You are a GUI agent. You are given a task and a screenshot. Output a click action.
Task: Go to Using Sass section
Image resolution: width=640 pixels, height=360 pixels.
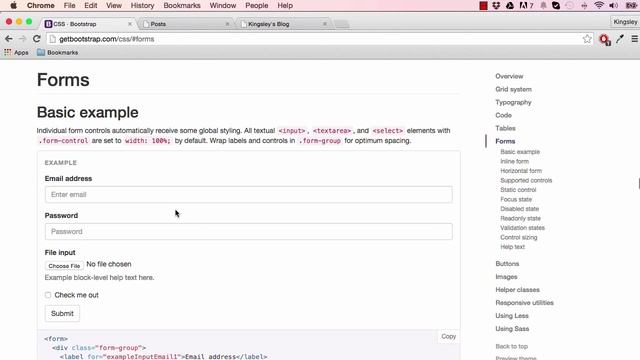click(x=512, y=329)
